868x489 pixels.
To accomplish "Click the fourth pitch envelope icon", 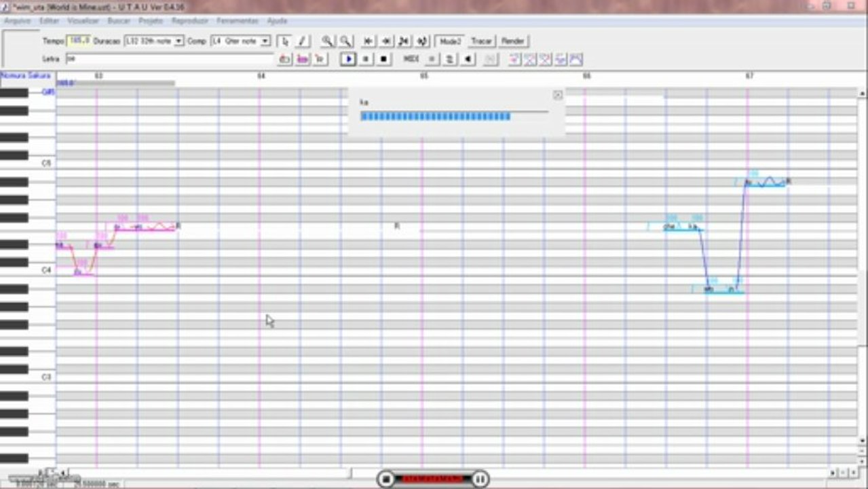I will [x=561, y=60].
